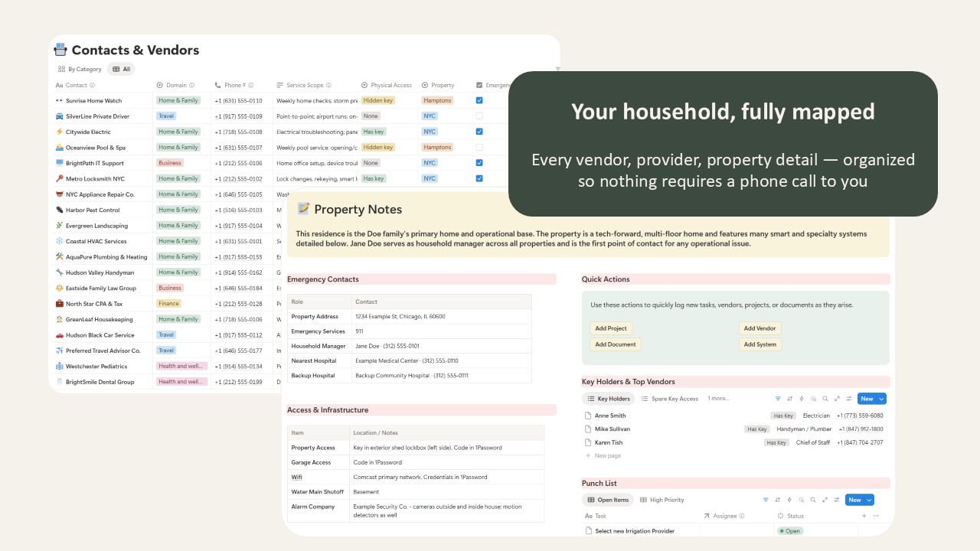980x551 pixels.
Task: Click the expand icon in Punch List toolbar
Action: 825,500
